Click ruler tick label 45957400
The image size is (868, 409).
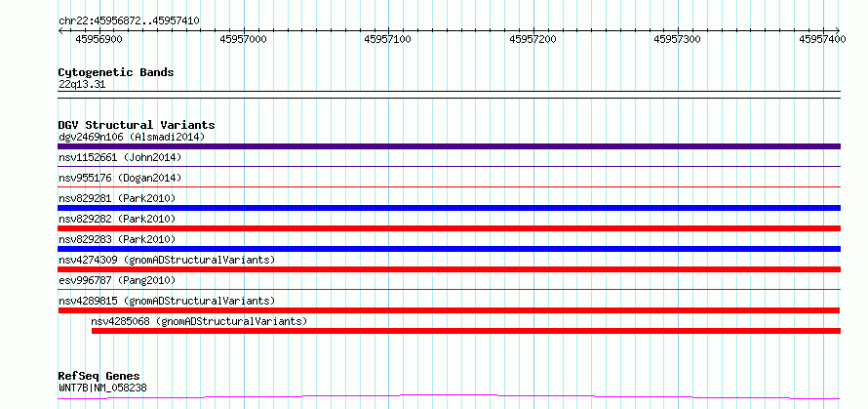click(x=822, y=39)
